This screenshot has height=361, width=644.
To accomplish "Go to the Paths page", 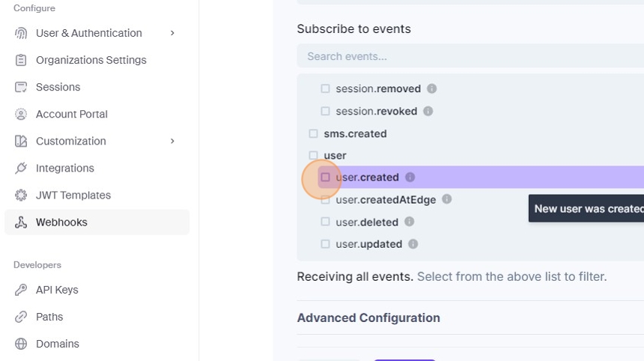I will 49,317.
